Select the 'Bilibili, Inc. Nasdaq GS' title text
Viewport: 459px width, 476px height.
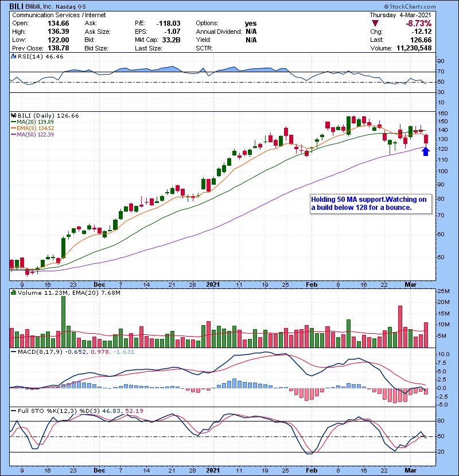tap(56, 6)
